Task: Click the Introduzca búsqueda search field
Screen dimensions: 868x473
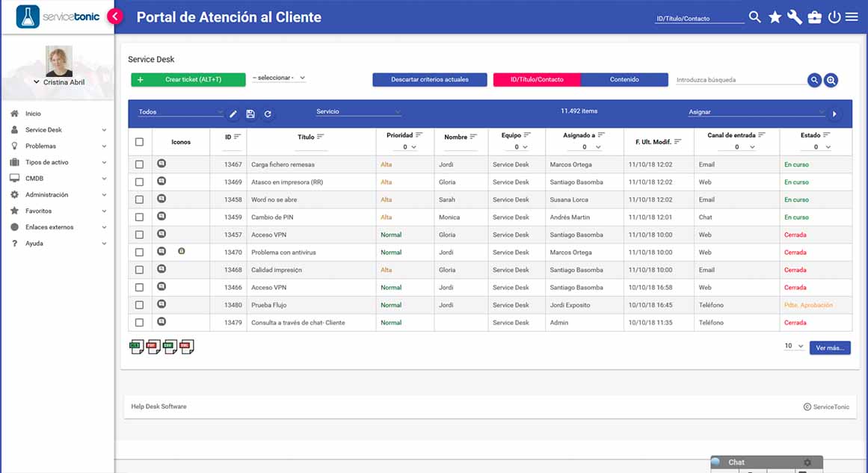Action: [x=739, y=80]
